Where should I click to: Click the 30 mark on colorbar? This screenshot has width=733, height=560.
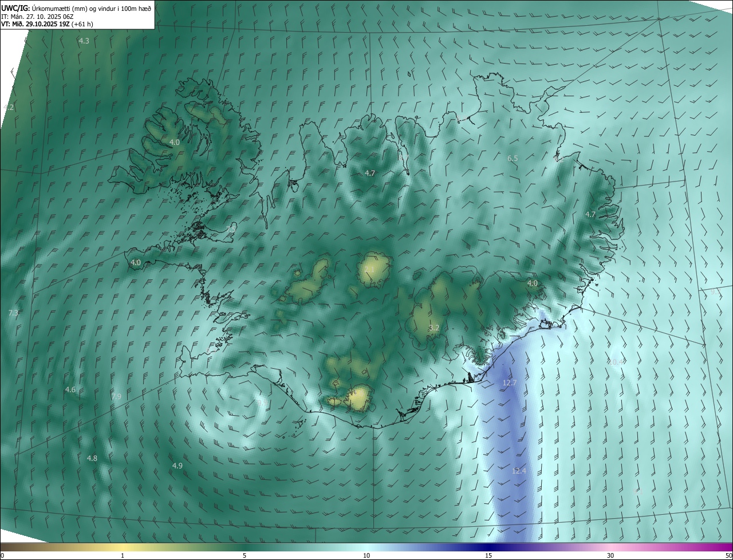(x=610, y=555)
